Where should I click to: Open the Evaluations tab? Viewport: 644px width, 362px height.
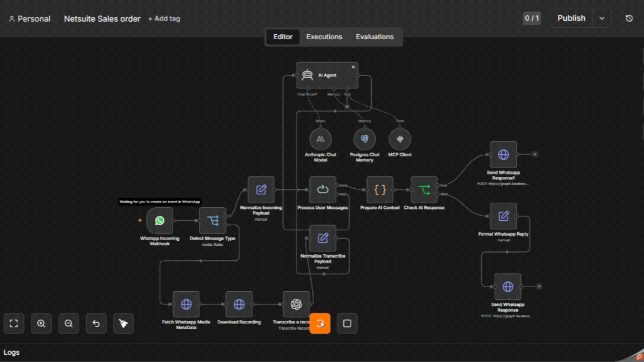tap(375, 36)
